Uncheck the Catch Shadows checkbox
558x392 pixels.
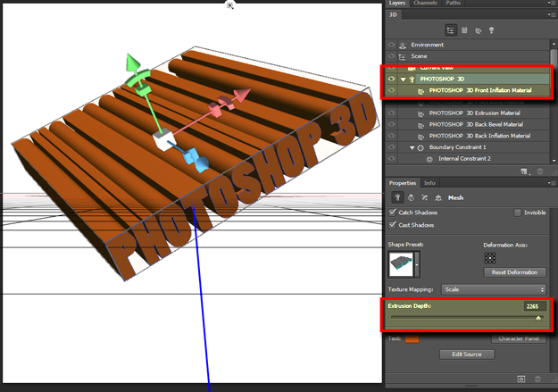[x=393, y=213]
